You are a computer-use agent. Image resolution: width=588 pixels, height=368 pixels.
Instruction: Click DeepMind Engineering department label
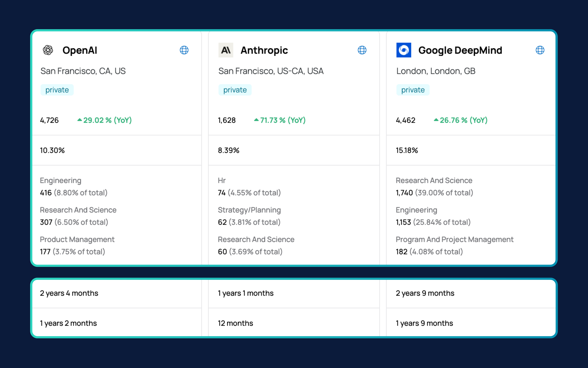416,210
